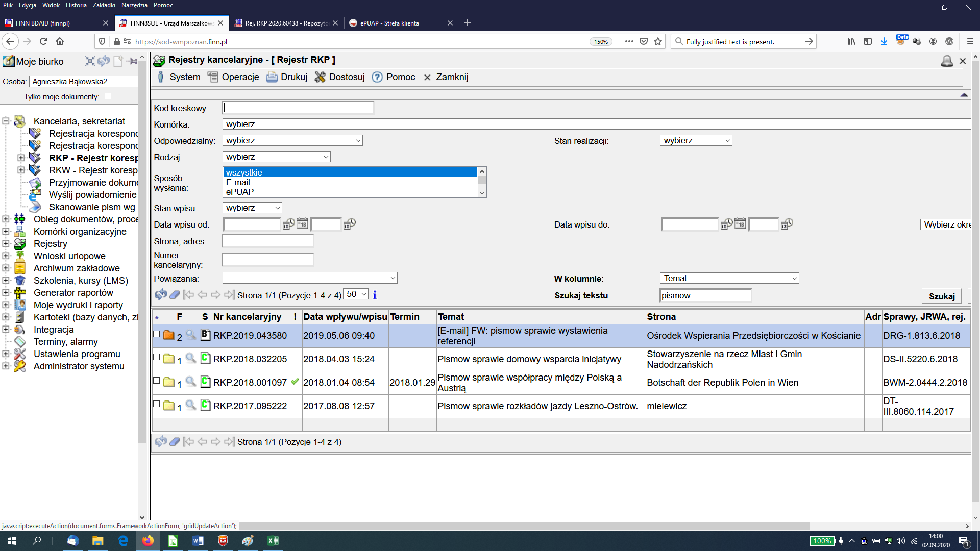The image size is (980, 551).
Task: Click the bell icon in registry header
Action: pos(947,61)
